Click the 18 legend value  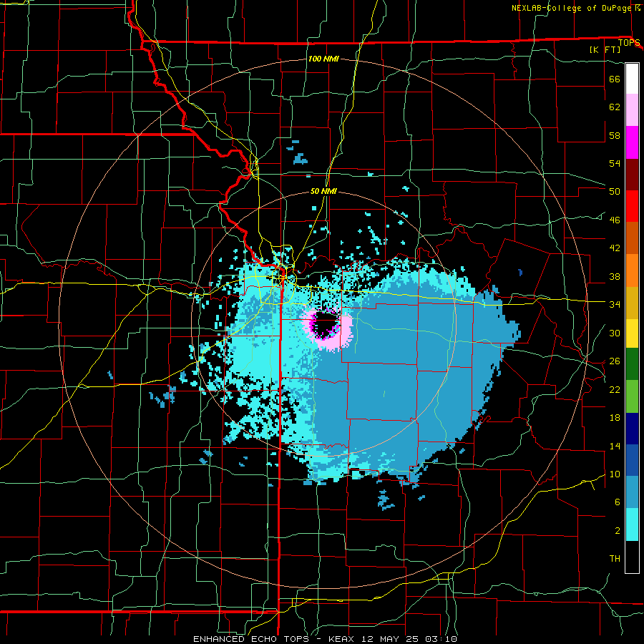click(615, 418)
